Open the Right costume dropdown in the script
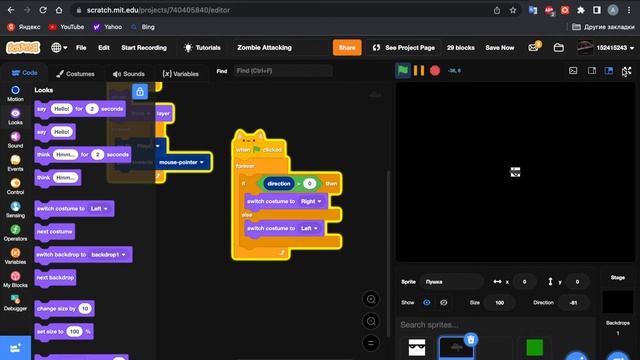The height and width of the screenshot is (360, 640). pyautogui.click(x=311, y=201)
